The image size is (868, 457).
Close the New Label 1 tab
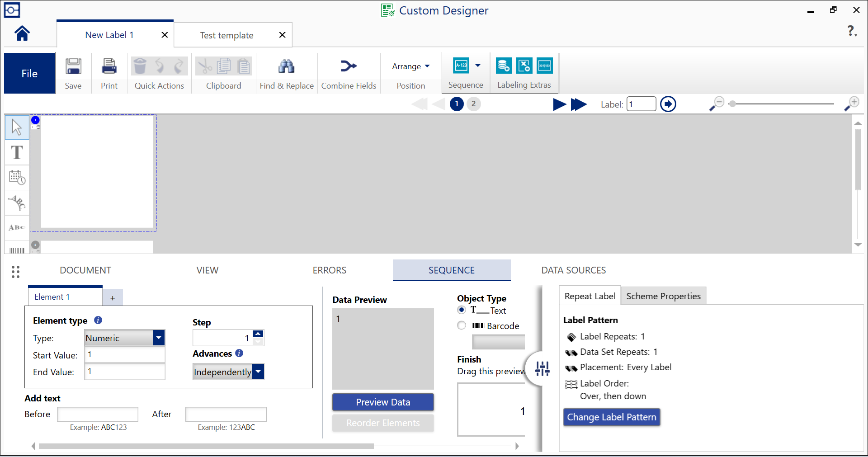[165, 35]
